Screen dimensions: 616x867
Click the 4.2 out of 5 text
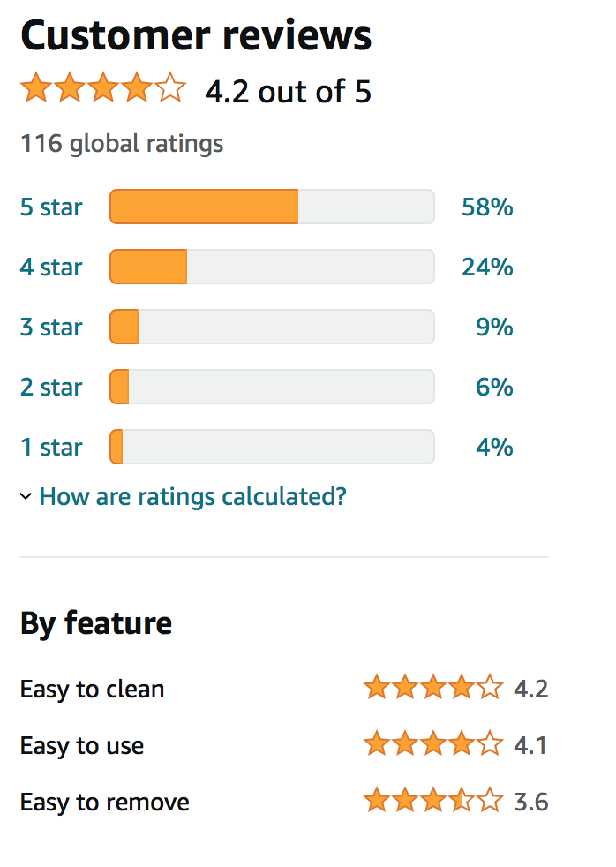288,91
